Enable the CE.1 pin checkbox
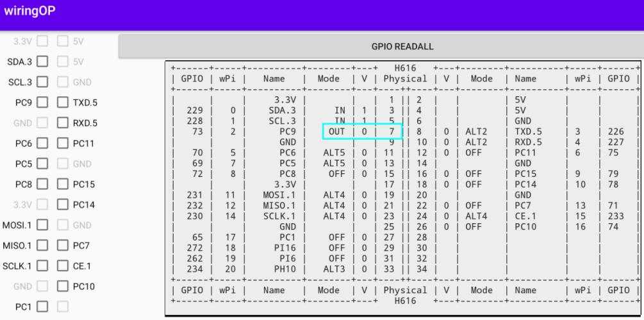This screenshot has width=644, height=320. (x=62, y=265)
